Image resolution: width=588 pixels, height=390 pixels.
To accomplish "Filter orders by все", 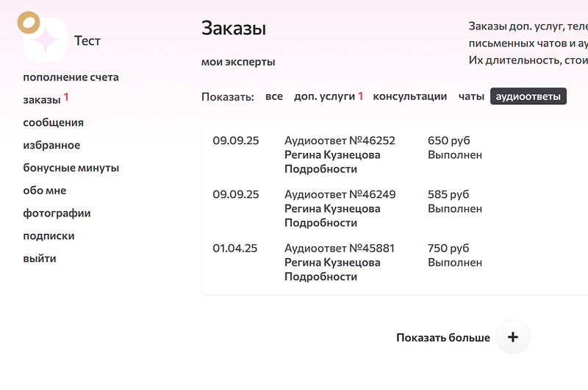I will click(274, 96).
